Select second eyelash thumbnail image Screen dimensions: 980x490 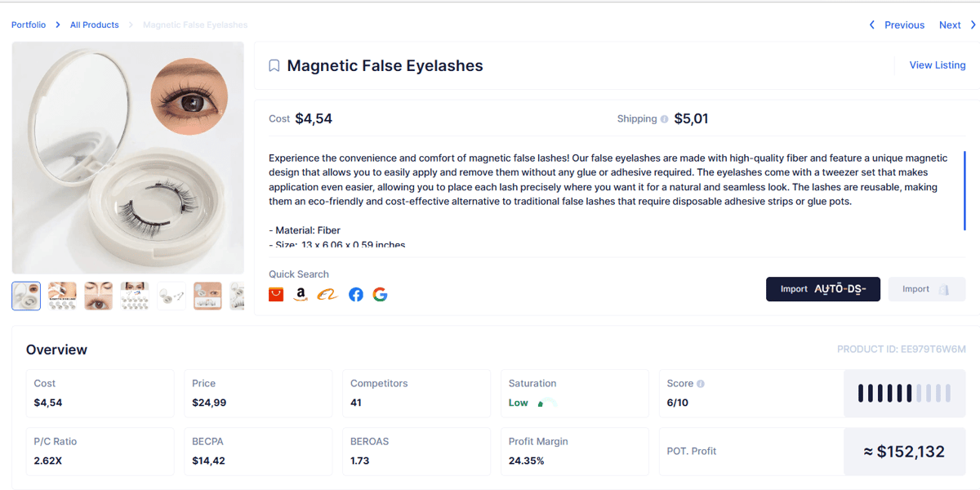62,296
